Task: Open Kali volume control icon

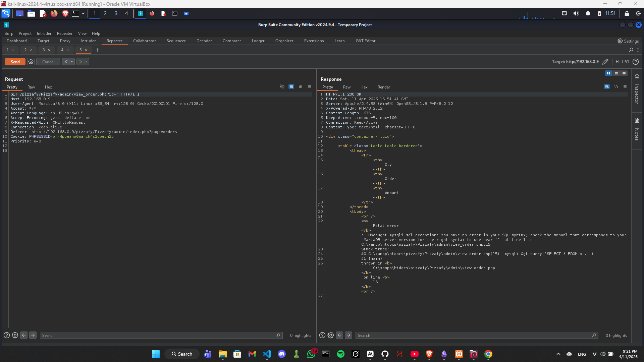Action: click(576, 13)
